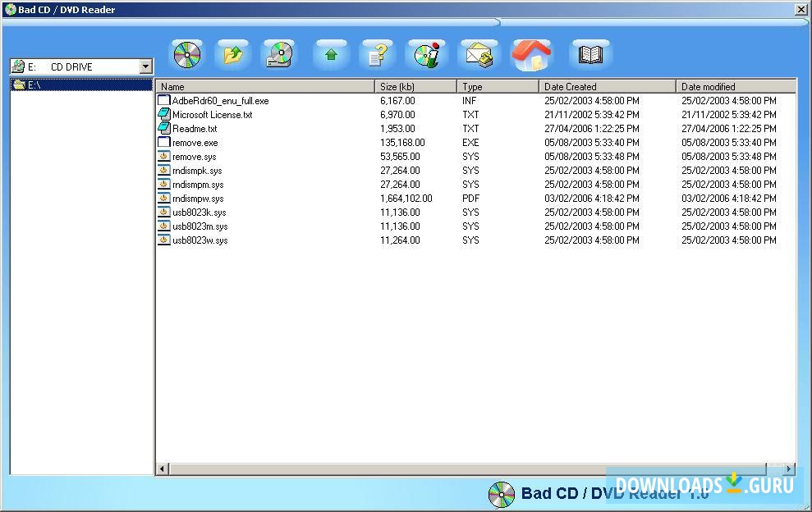Close the Bad CD / DVD Reader window
This screenshot has width=812, height=512.
(x=801, y=9)
